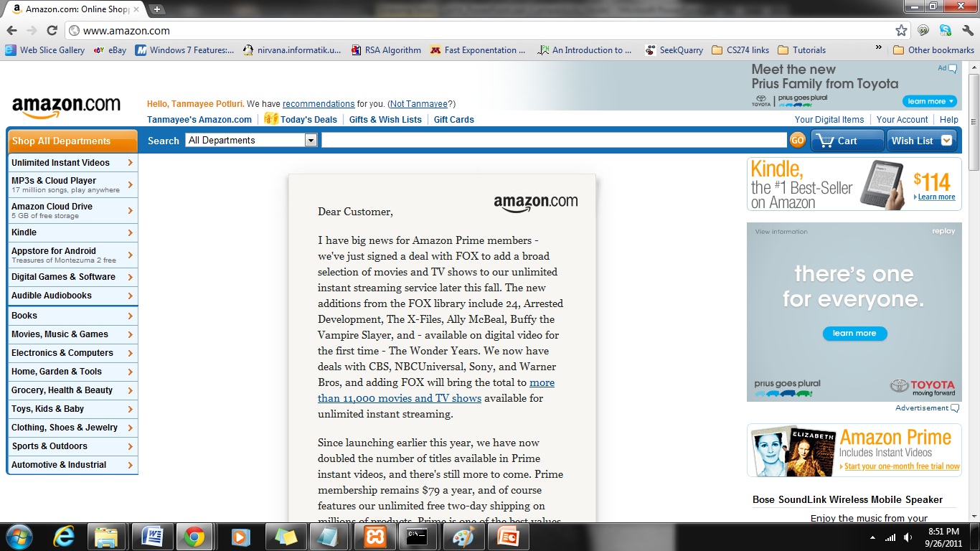Viewport: 980px width, 551px height.
Task: Expand the Unlimited Instant Videos chevron
Action: point(130,163)
